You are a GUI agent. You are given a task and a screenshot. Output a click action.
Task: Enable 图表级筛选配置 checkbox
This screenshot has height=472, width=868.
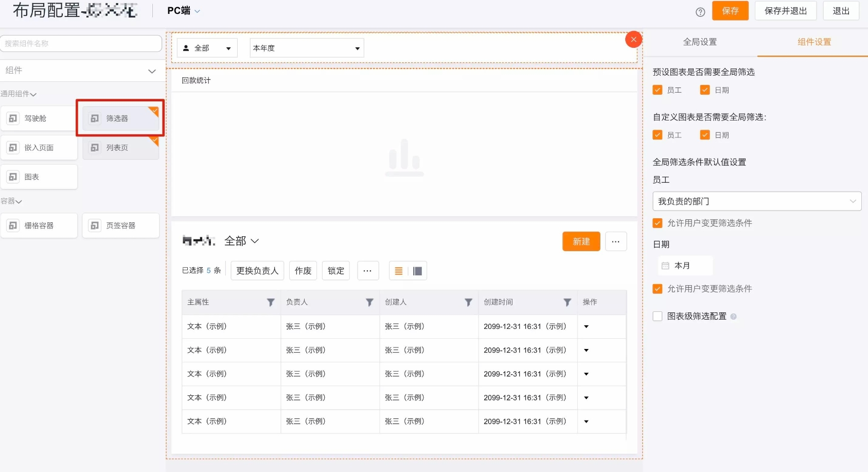(658, 316)
